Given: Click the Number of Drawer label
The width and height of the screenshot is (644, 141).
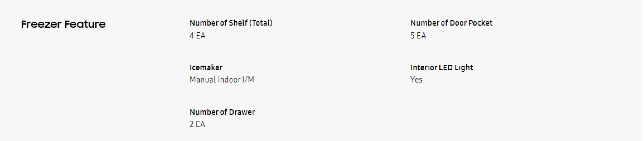Looking at the screenshot, I should point(222,112).
